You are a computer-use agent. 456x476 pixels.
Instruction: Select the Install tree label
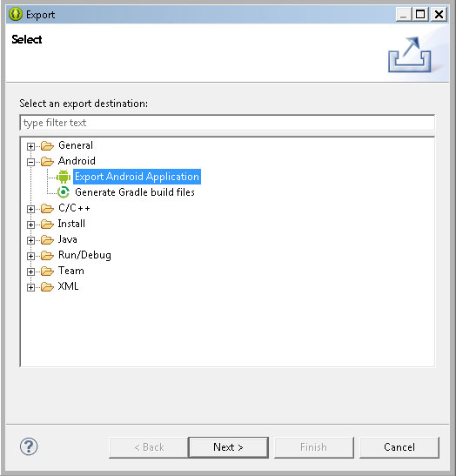71,224
